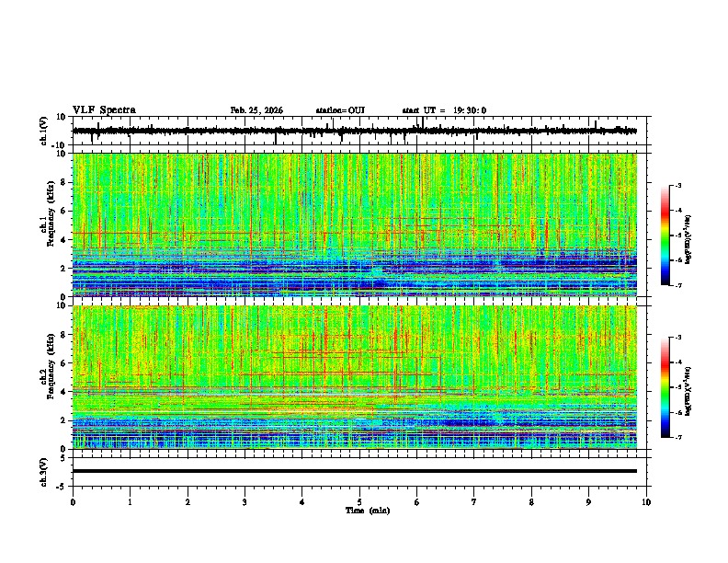This screenshot has width=728, height=563.
Task: Click the '-3' label on ch.1 colorbar
Action: click(x=678, y=185)
